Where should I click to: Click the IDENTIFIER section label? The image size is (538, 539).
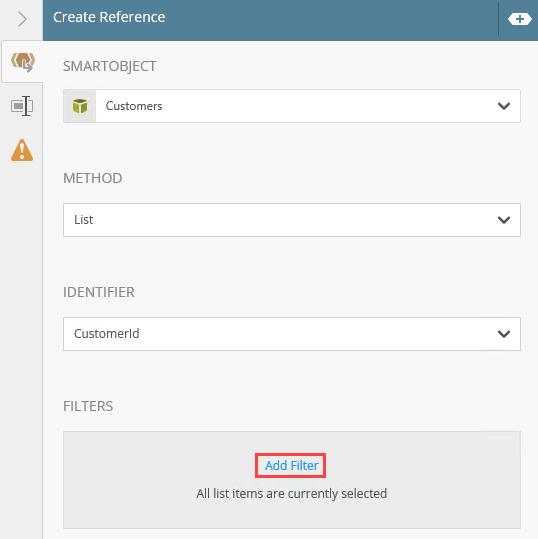click(x=99, y=292)
